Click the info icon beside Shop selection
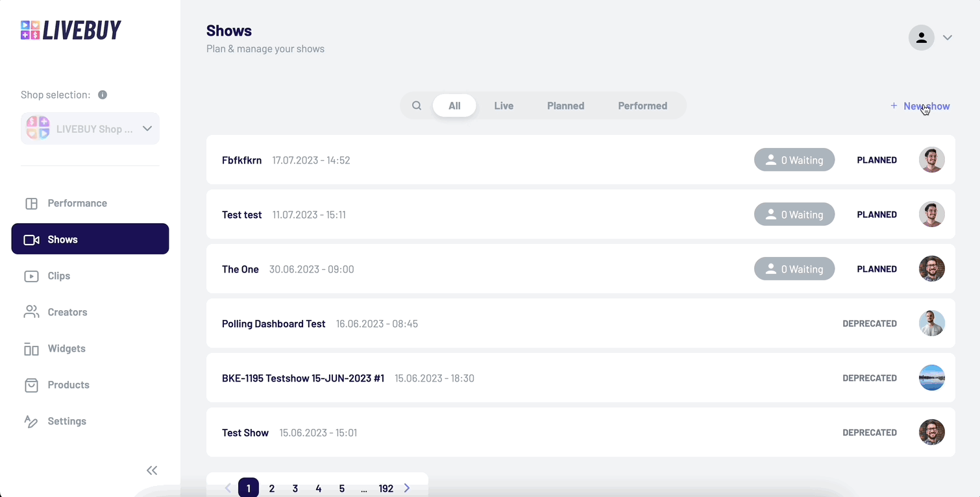This screenshot has height=497, width=980. (103, 95)
